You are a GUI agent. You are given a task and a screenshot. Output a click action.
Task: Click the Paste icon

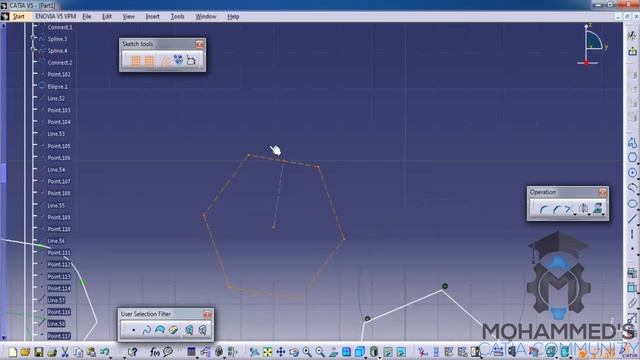click(91, 352)
